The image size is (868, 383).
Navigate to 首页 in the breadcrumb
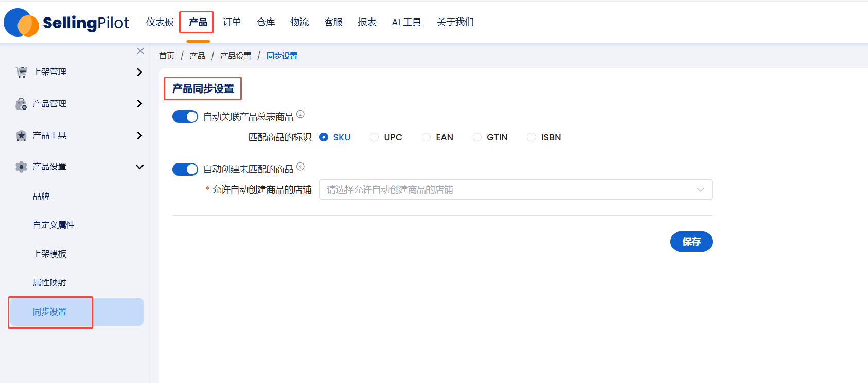pyautogui.click(x=167, y=56)
